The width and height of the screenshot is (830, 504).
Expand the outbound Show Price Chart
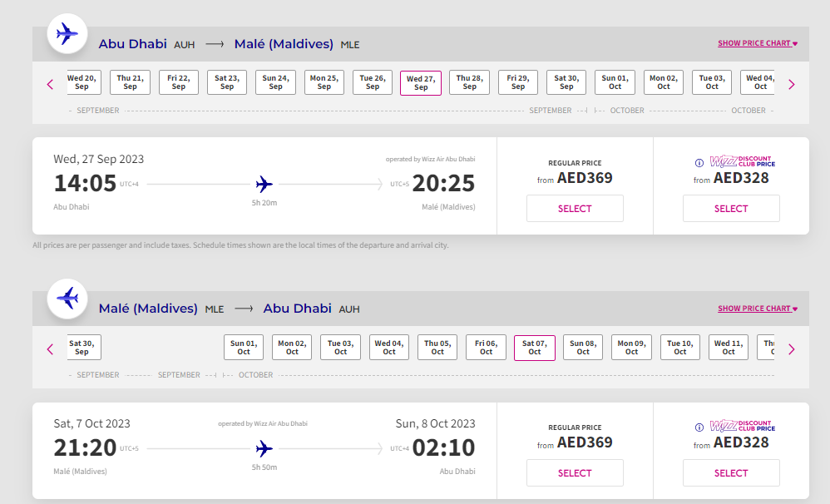(757, 43)
